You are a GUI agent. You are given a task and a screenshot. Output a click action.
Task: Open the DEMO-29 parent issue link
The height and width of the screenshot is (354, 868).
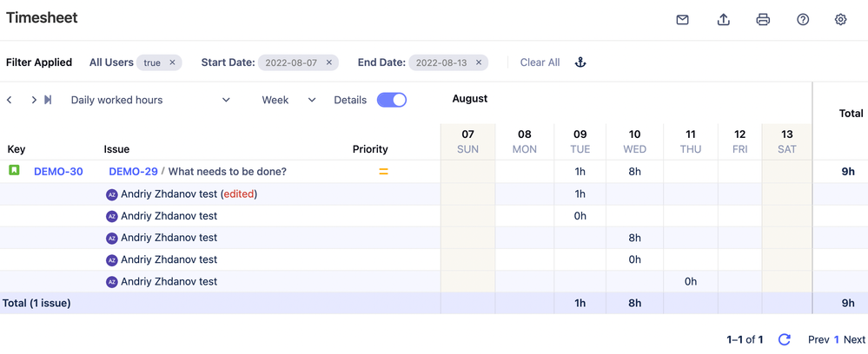click(x=133, y=172)
